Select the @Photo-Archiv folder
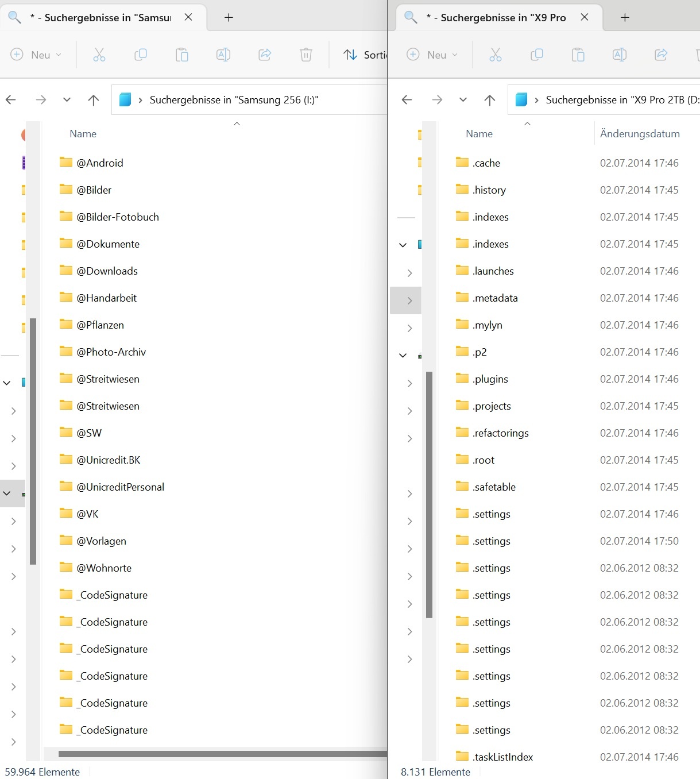The image size is (700, 779). click(111, 352)
